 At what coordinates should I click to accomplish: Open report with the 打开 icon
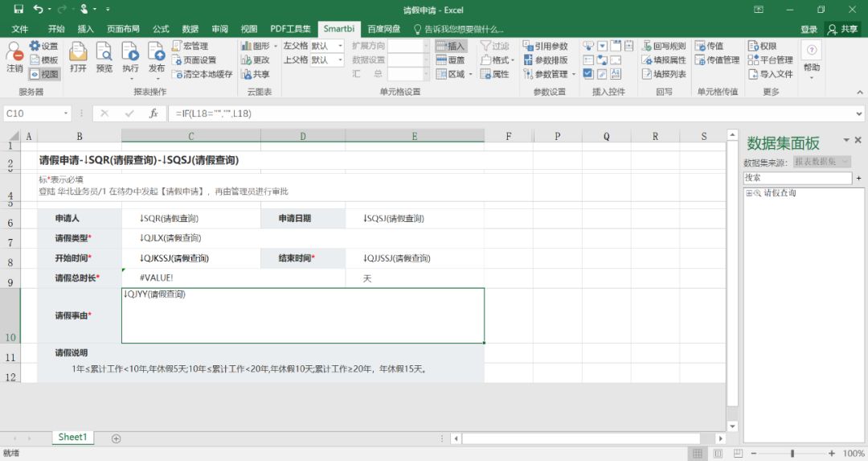78,56
